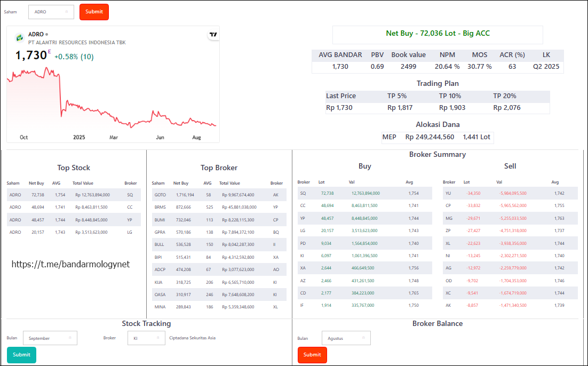Click the ADRO price line chart
The height and width of the screenshot is (366, 588).
[x=112, y=98]
